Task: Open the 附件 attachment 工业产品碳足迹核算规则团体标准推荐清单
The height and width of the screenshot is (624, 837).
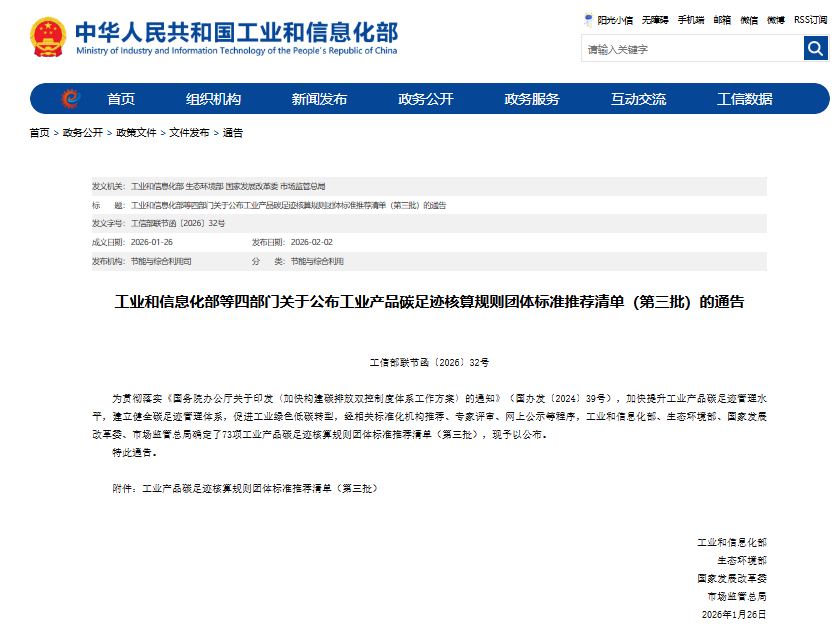Action: 259,488
